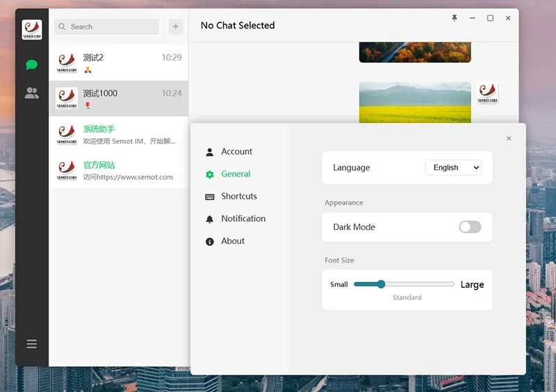Open the Language dropdown showing English

tap(453, 168)
